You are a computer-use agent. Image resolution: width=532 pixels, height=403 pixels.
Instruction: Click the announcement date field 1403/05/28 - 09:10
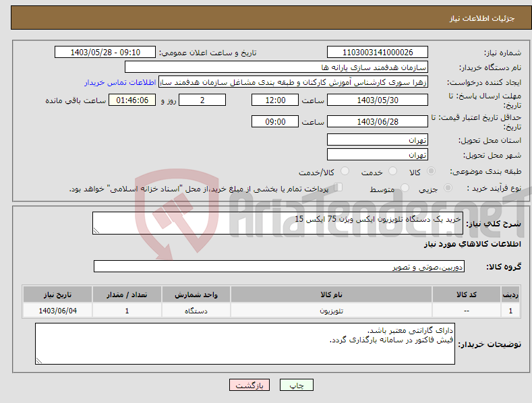(105, 53)
